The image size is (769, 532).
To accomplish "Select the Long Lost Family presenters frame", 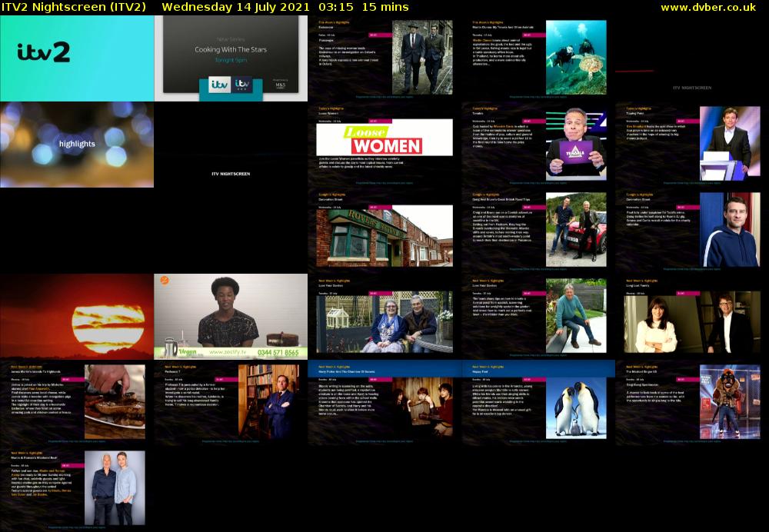I will point(692,317).
